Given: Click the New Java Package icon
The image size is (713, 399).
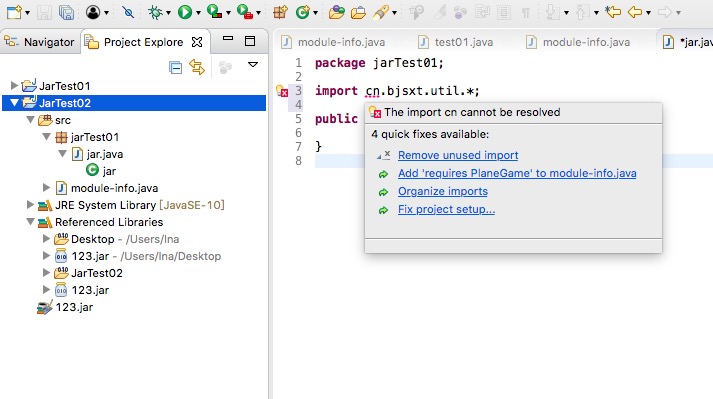Looking at the screenshot, I should click(280, 12).
